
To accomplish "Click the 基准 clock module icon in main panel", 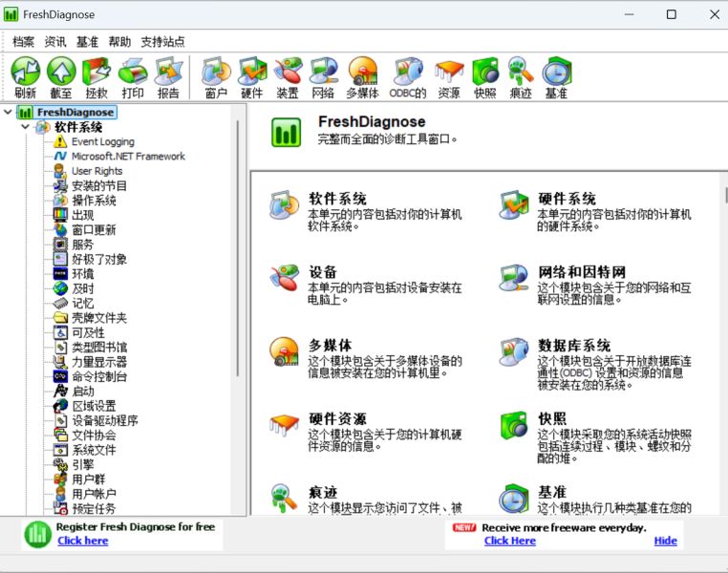I will 514,499.
